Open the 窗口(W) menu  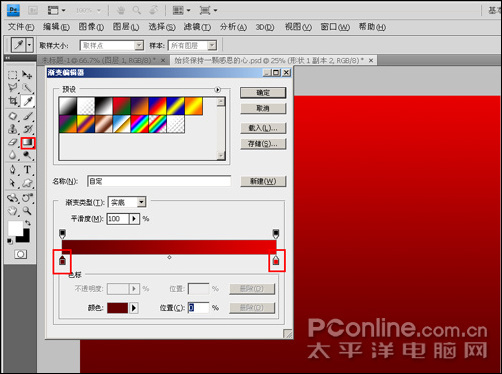335,27
